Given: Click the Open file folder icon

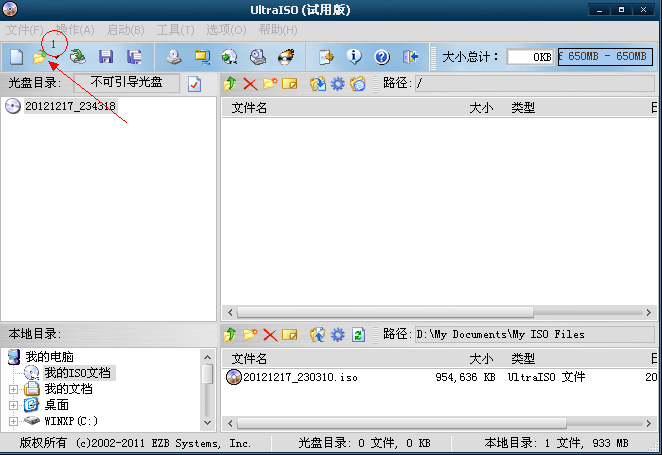Looking at the screenshot, I should tap(39, 57).
